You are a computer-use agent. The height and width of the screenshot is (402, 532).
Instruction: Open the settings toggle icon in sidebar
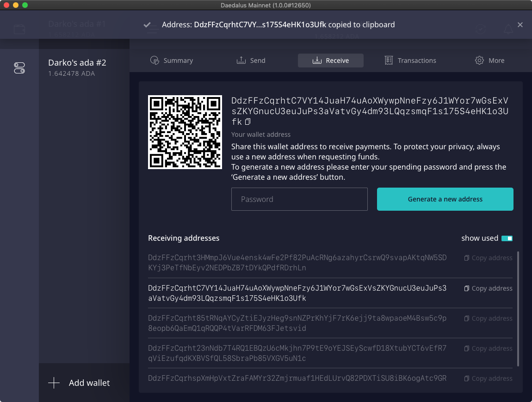click(19, 68)
